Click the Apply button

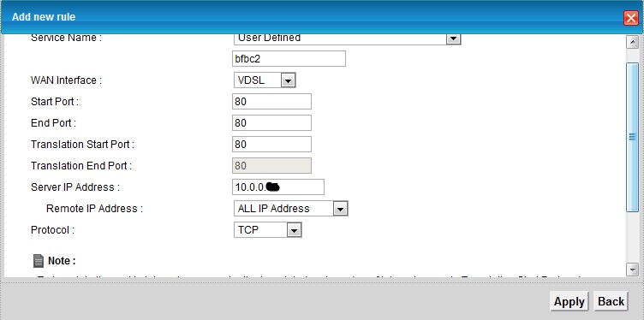[569, 301]
